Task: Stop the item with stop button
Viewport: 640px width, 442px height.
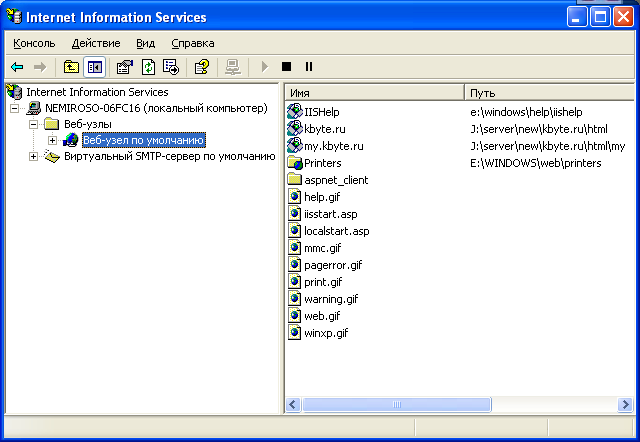Action: tap(287, 66)
